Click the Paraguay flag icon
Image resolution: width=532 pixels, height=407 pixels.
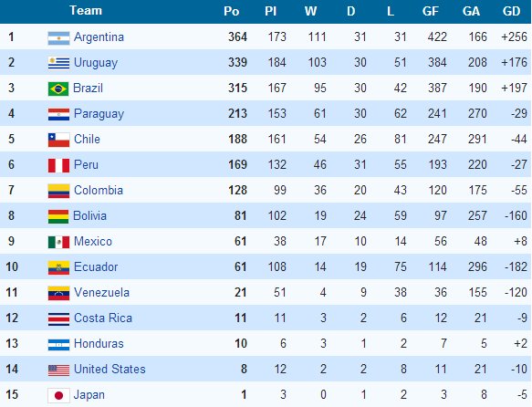click(58, 114)
